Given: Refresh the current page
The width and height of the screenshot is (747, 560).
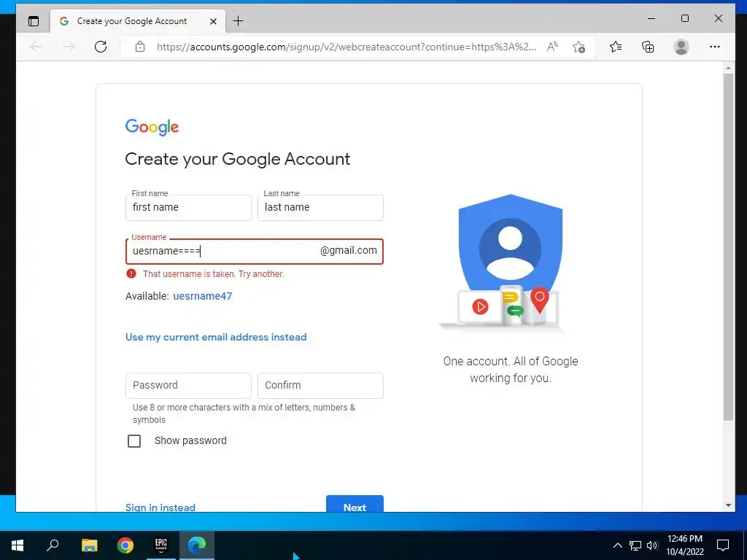Looking at the screenshot, I should 101,47.
